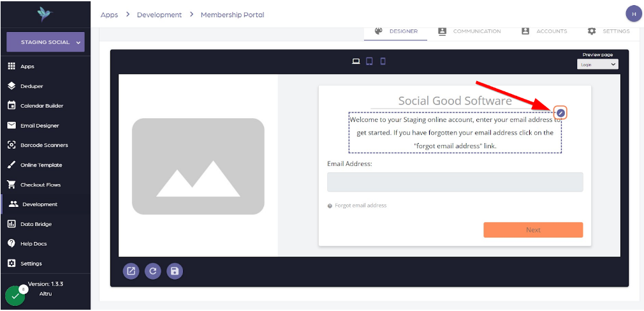Click Membership Portal breadcrumb
Viewport: 644px width, 311px height.
[233, 15]
